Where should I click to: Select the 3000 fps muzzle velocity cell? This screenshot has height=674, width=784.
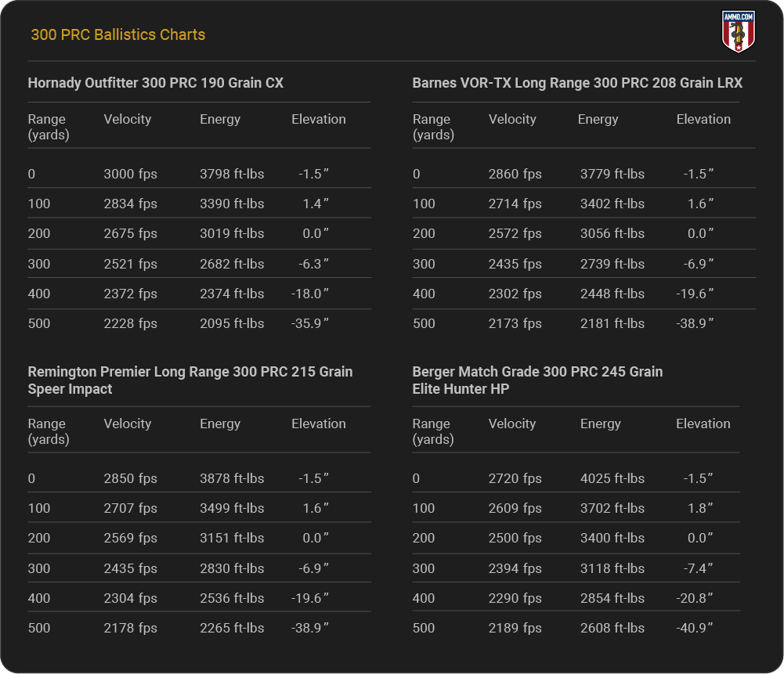click(x=131, y=174)
